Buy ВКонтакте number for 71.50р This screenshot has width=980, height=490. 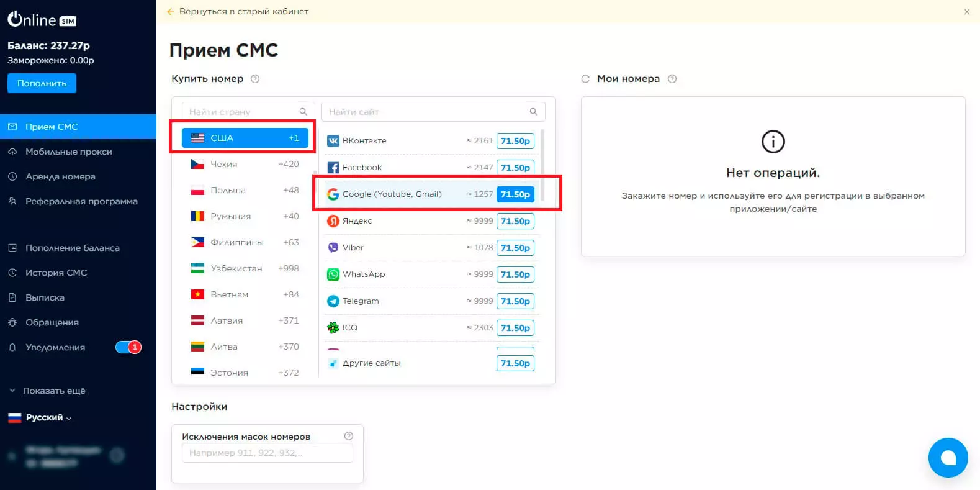click(515, 141)
